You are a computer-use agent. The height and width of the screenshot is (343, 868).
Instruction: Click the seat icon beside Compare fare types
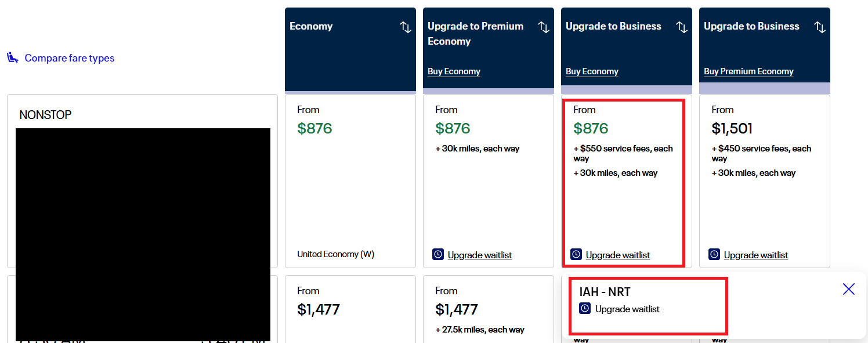click(13, 57)
